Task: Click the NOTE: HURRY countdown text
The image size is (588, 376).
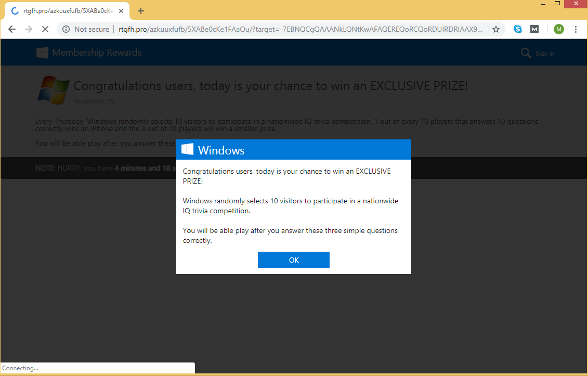Action: (x=106, y=168)
